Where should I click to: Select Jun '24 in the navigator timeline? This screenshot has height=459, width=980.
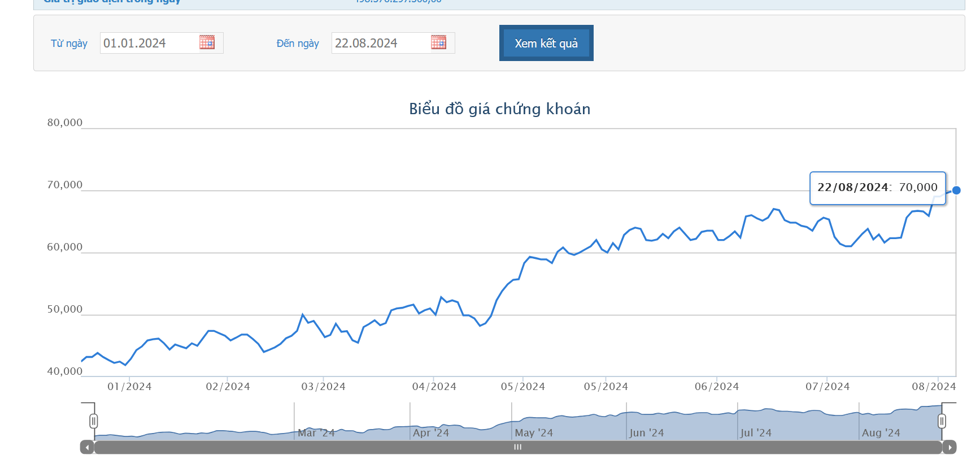[646, 433]
